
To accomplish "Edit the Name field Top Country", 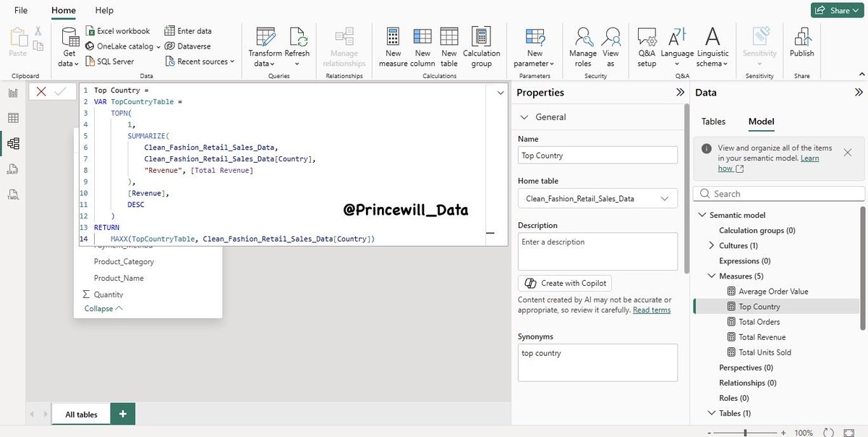I will click(597, 155).
